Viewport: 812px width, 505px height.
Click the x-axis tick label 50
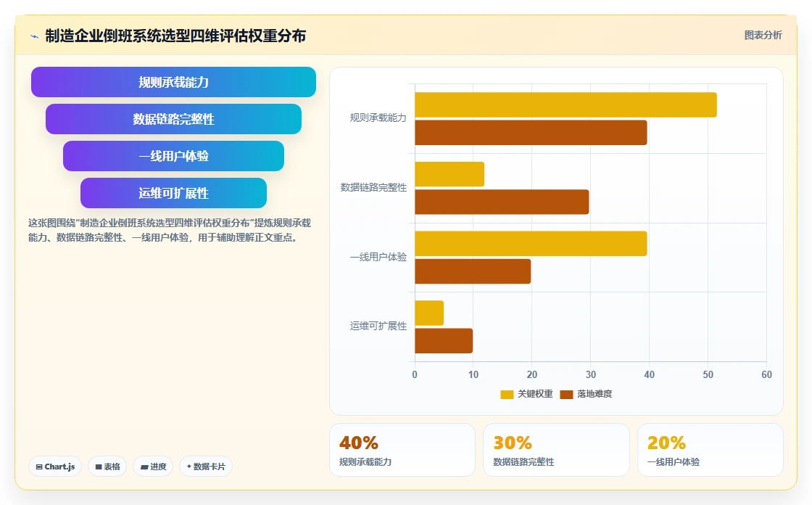[x=708, y=375]
